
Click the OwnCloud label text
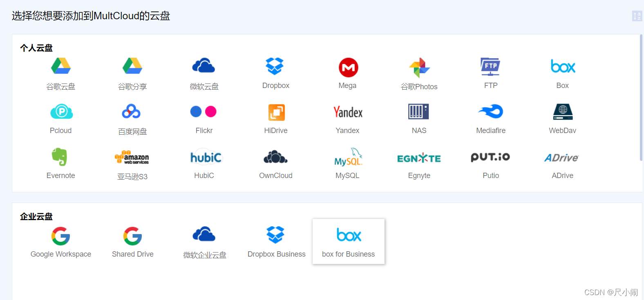point(276,176)
